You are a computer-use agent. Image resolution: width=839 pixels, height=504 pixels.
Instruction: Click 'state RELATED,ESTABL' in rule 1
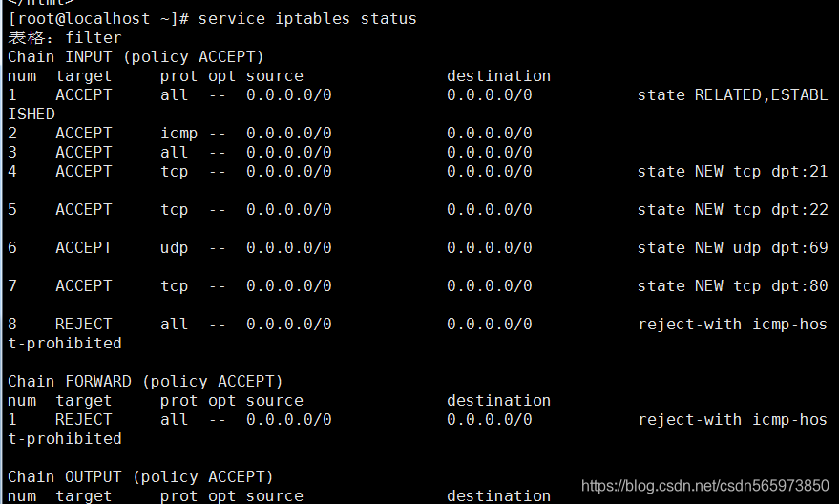(x=732, y=95)
